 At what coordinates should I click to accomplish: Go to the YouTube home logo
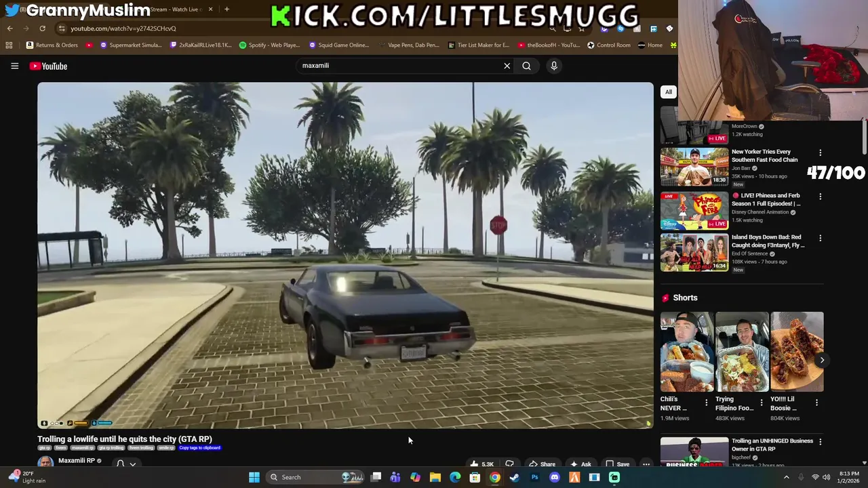coord(48,66)
